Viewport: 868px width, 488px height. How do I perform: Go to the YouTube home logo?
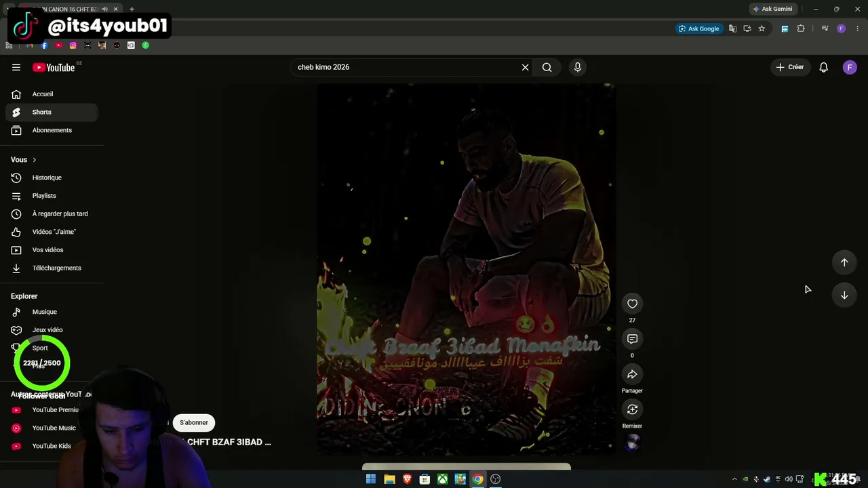click(54, 67)
